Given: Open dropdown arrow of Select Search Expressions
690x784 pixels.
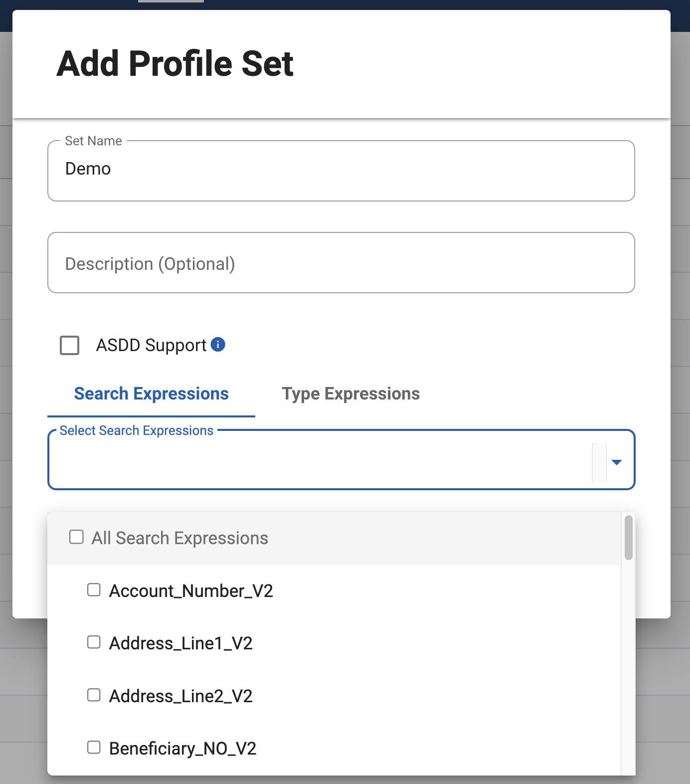Looking at the screenshot, I should pos(617,462).
